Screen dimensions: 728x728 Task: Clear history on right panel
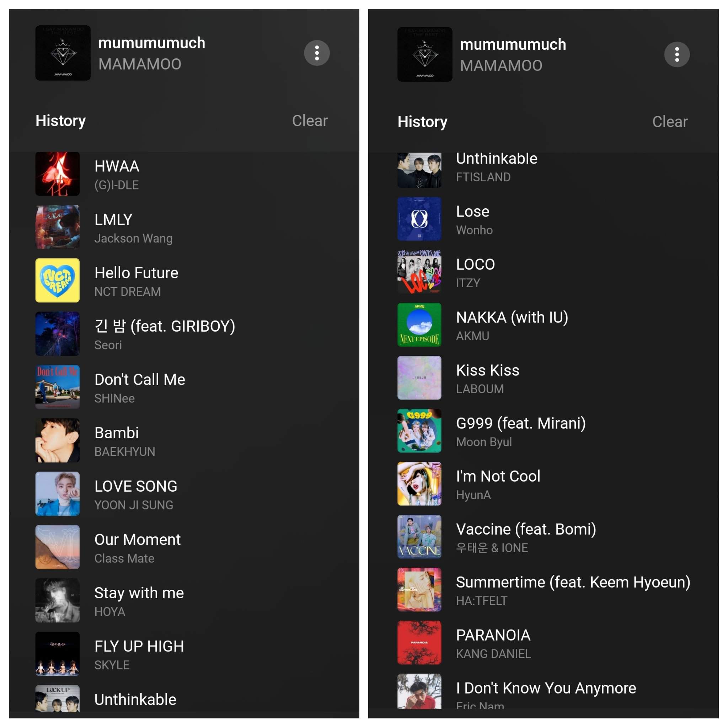(671, 121)
